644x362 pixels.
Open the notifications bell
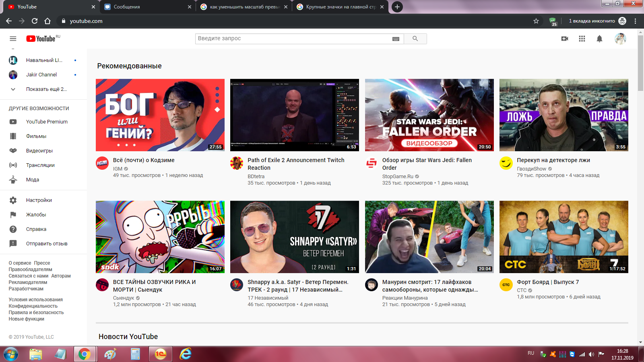point(599,39)
